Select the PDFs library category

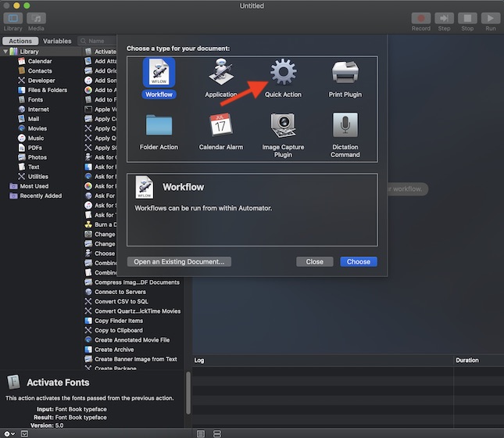tap(34, 148)
